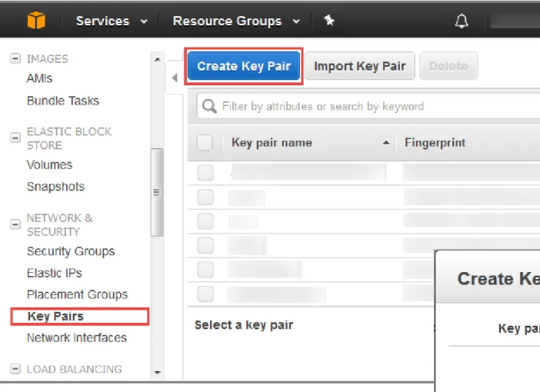540x392 pixels.
Task: Collapse the IMAGES section
Action: coord(15,58)
